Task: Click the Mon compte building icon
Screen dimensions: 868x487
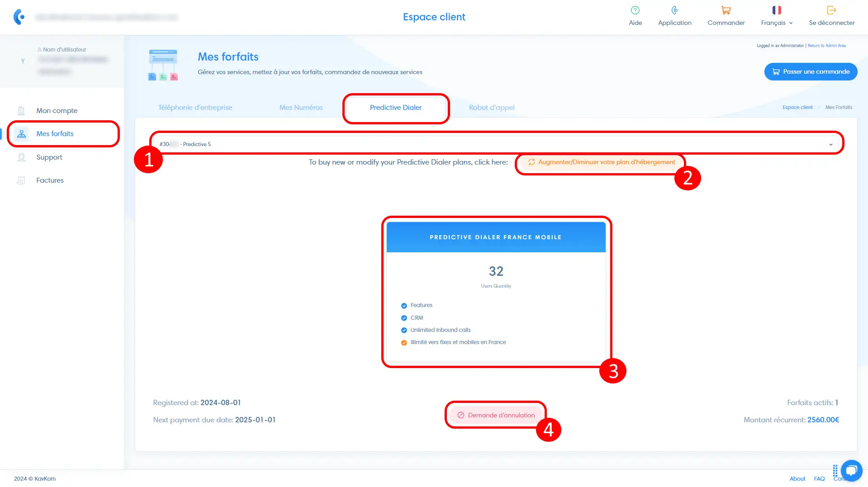Action: coord(21,111)
